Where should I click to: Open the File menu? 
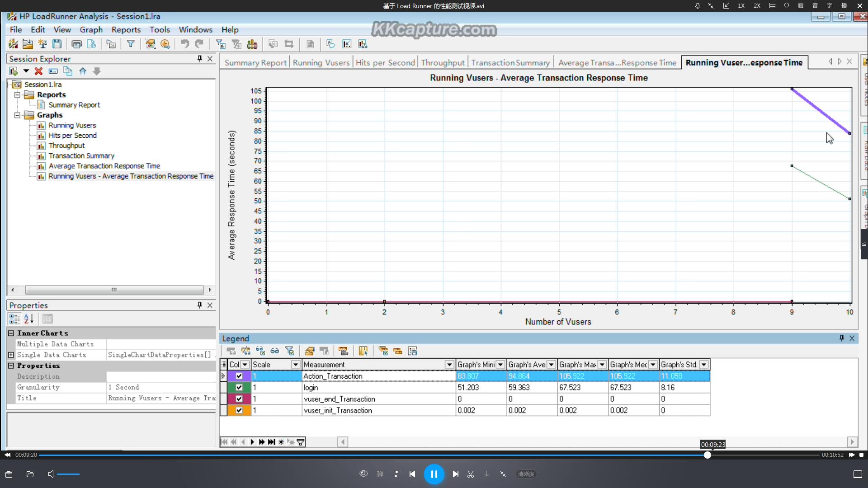pos(16,29)
